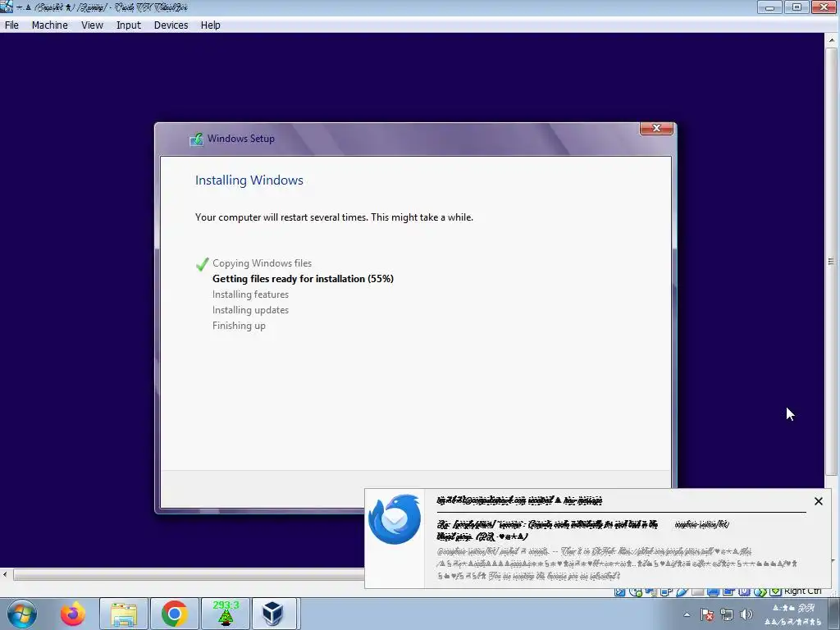Click the 'Finishing up' step
This screenshot has width=840, height=630.
tap(239, 326)
